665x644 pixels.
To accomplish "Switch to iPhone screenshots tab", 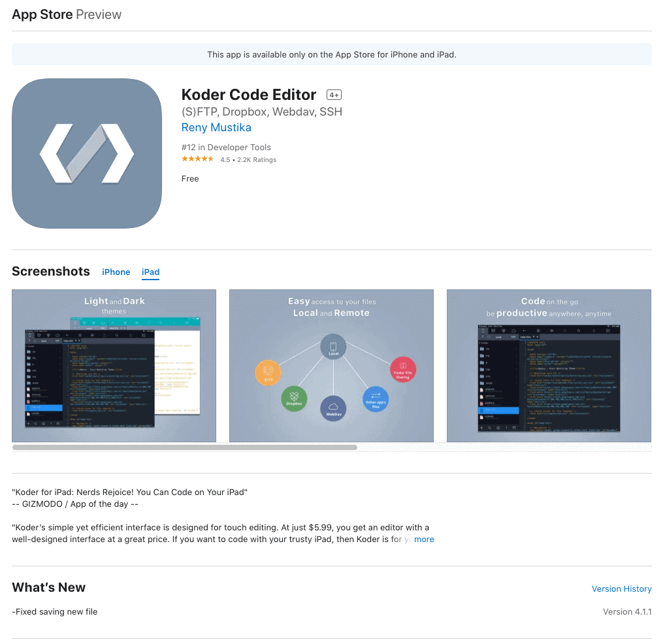I will click(x=116, y=272).
